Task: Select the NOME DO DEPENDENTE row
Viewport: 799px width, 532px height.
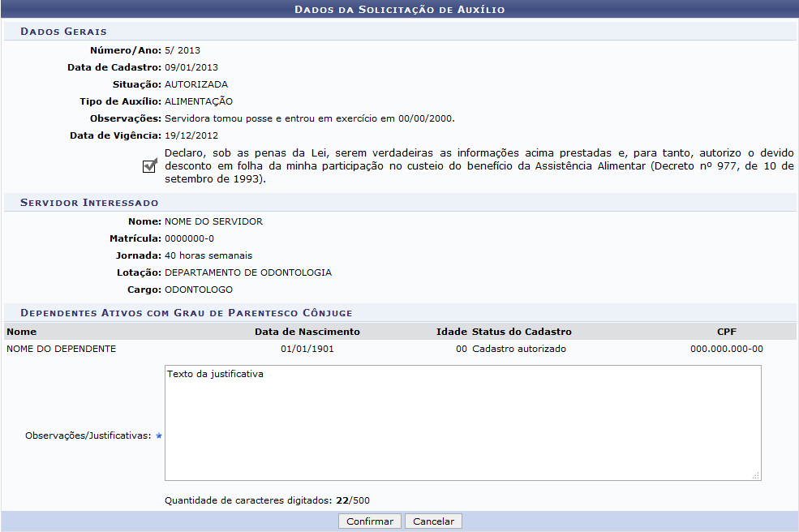Action: pyautogui.click(x=62, y=350)
